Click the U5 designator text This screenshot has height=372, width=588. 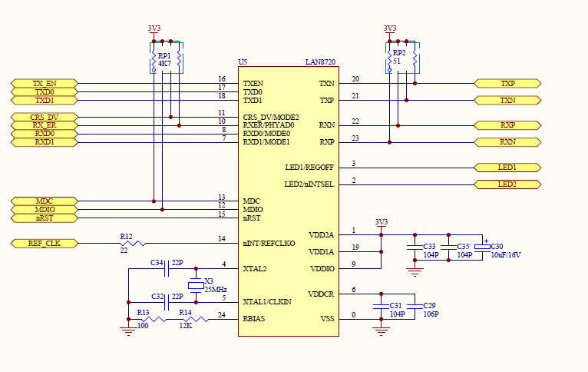pos(243,62)
